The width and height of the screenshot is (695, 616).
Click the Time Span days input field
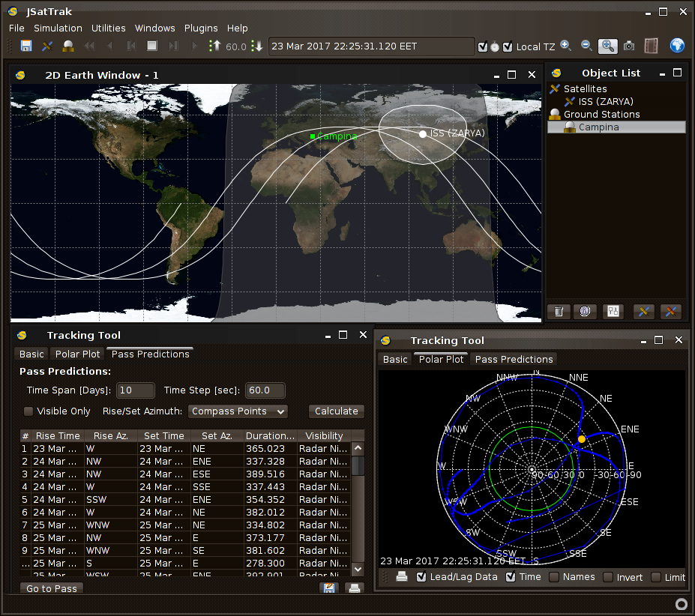(x=135, y=390)
